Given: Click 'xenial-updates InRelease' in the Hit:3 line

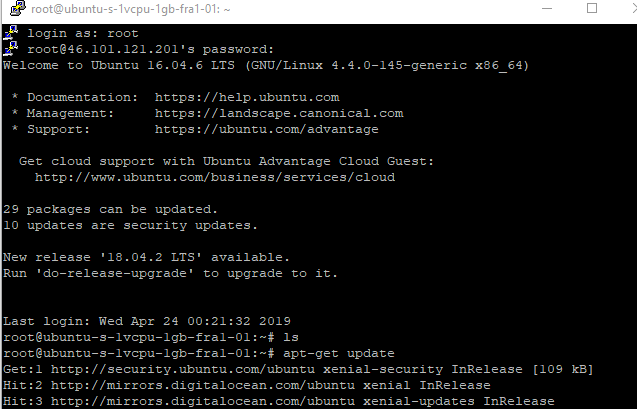Looking at the screenshot, I should 459,401.
